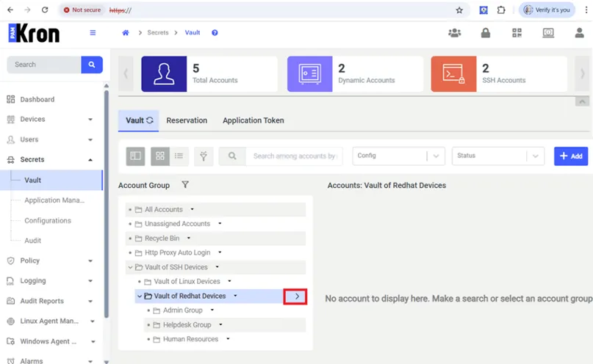Open the Status dropdown

tap(498, 156)
